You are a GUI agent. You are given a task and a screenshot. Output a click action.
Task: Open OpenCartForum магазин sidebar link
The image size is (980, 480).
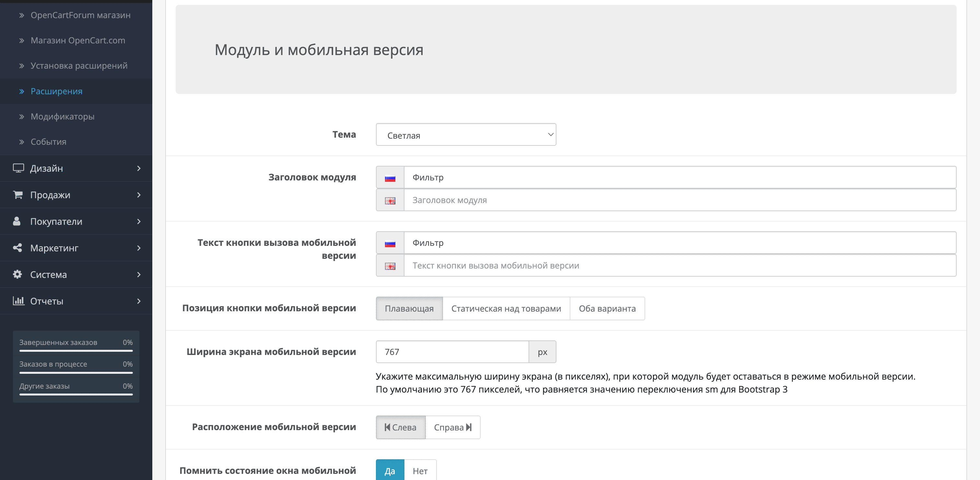[x=80, y=15]
